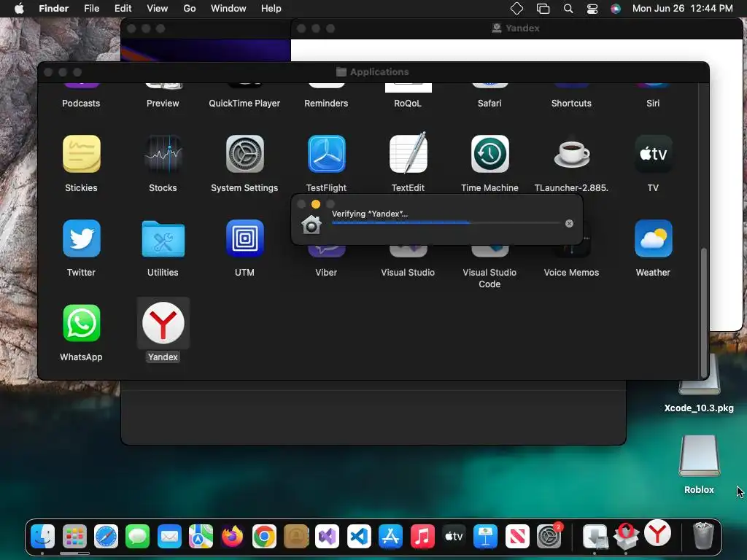
Task: Open Control Center in menu bar
Action: [592, 9]
